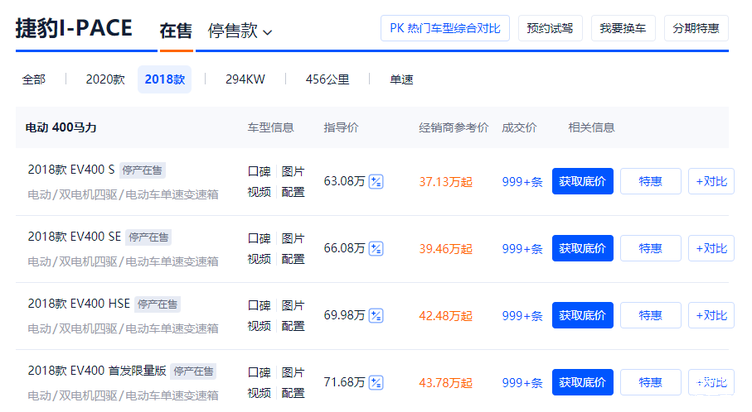Open dealer price 43.78万起

[446, 383]
